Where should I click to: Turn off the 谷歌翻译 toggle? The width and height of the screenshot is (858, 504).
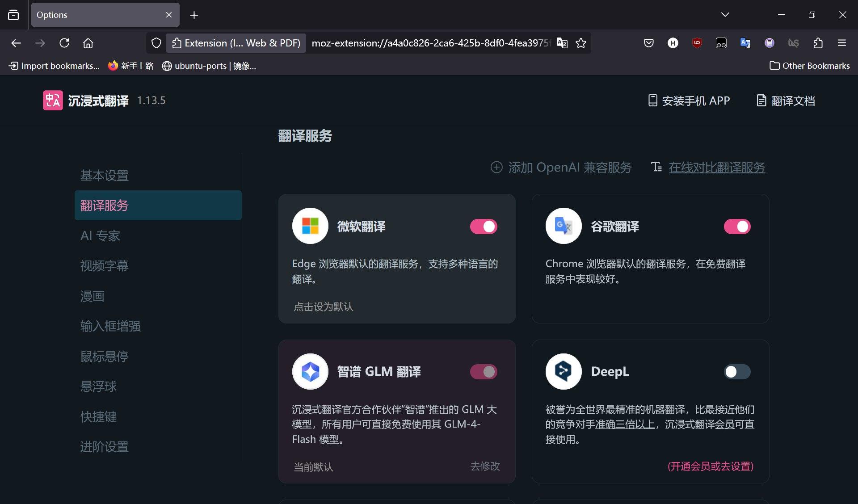737,227
